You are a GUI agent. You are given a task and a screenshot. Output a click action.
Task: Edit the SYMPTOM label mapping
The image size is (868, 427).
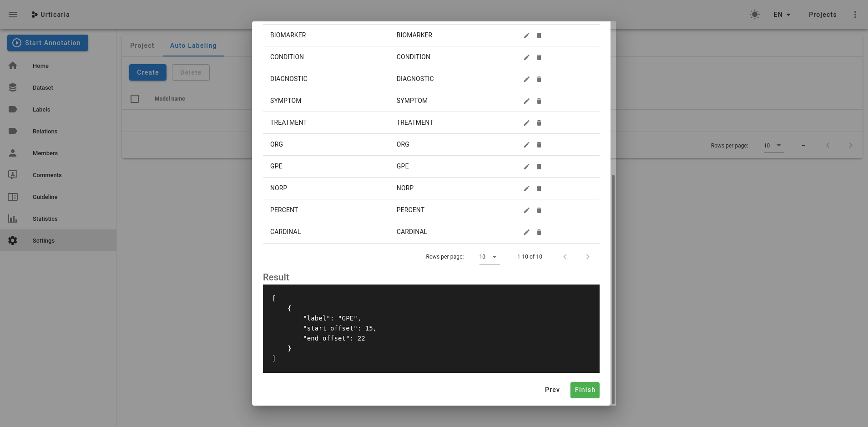coord(526,101)
